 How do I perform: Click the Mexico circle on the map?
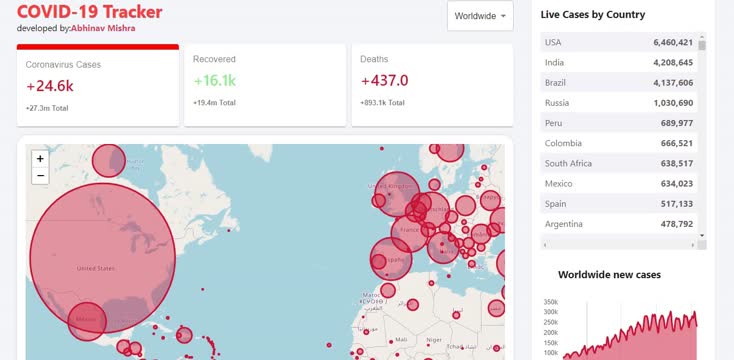pyautogui.click(x=87, y=321)
